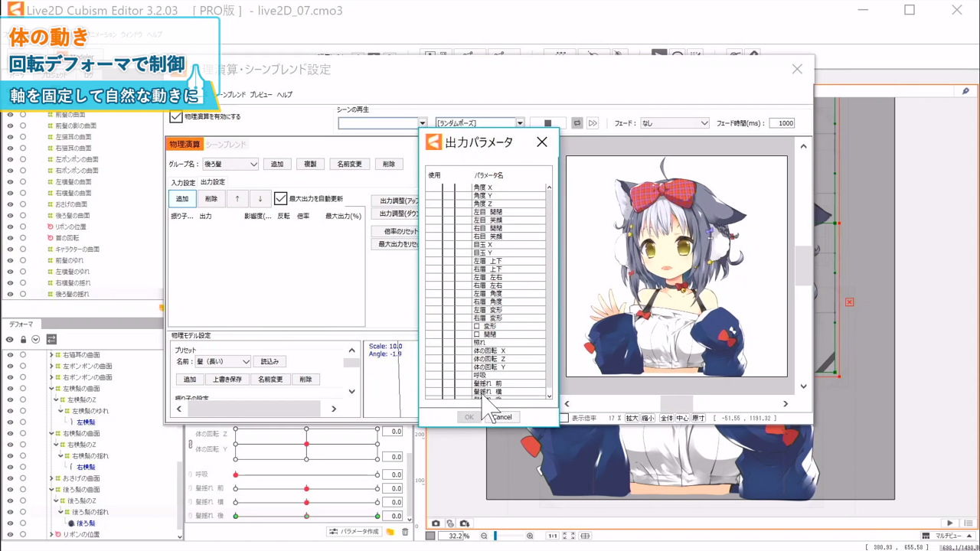
Task: Open the preset name dropdown 髪（長い）
Action: 221,361
